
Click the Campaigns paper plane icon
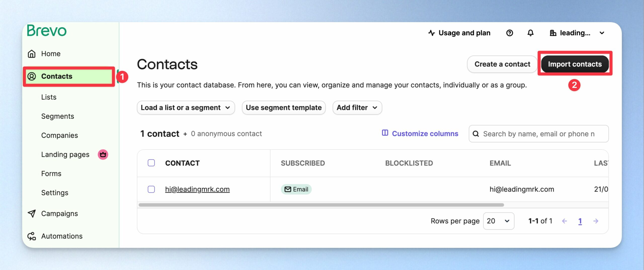(x=32, y=213)
